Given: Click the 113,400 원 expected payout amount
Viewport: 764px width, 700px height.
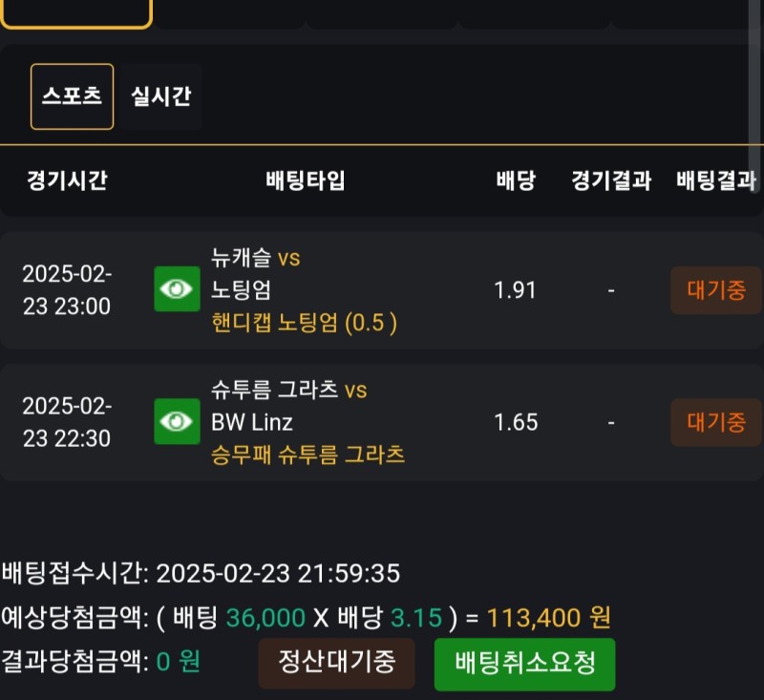Looking at the screenshot, I should coord(548,618).
